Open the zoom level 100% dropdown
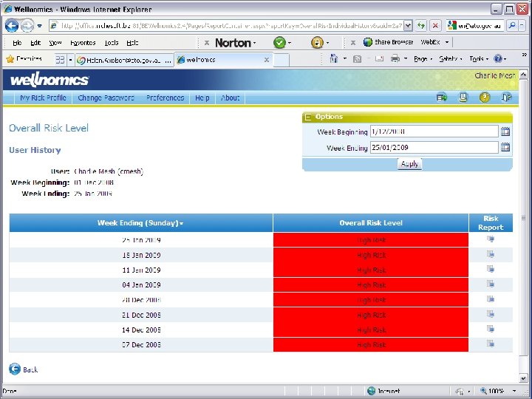This screenshot has height=399, width=532. point(514,391)
